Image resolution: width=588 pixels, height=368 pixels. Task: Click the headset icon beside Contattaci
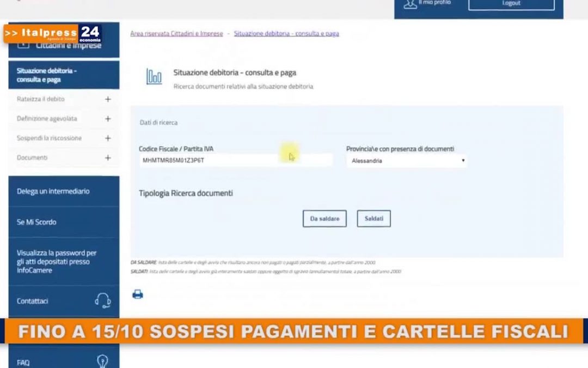pyautogui.click(x=102, y=301)
